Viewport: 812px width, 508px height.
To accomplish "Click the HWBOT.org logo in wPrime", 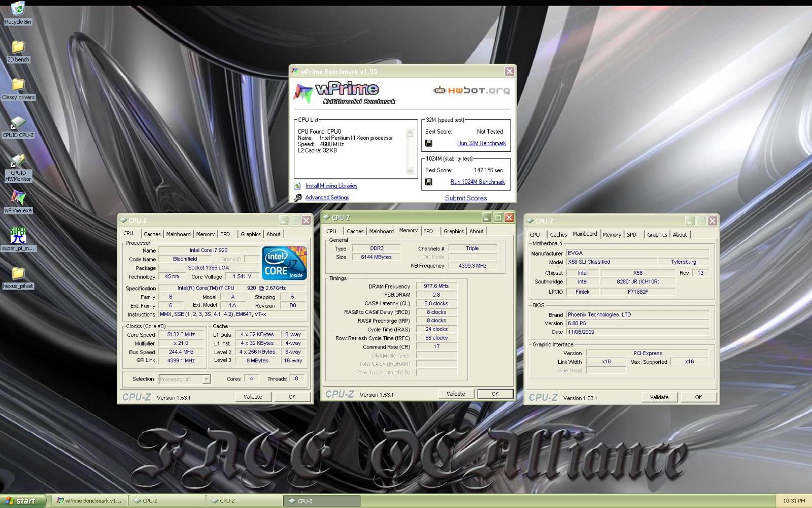I will click(x=471, y=90).
